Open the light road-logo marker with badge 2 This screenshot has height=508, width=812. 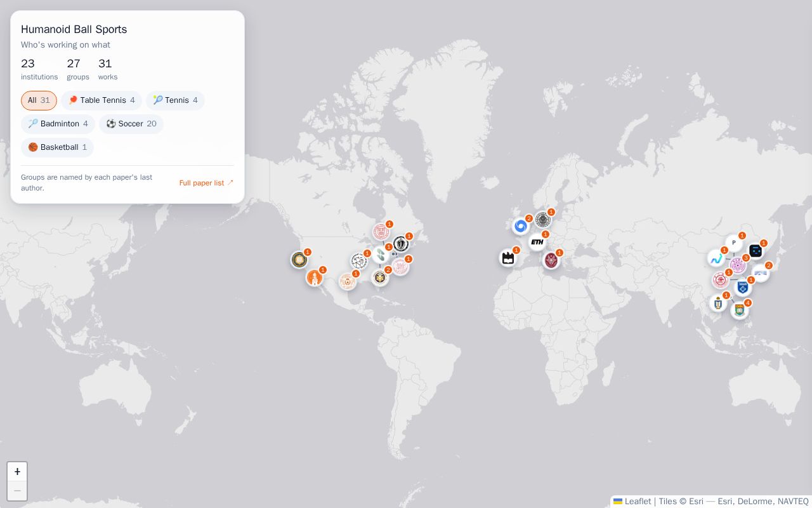coord(761,273)
